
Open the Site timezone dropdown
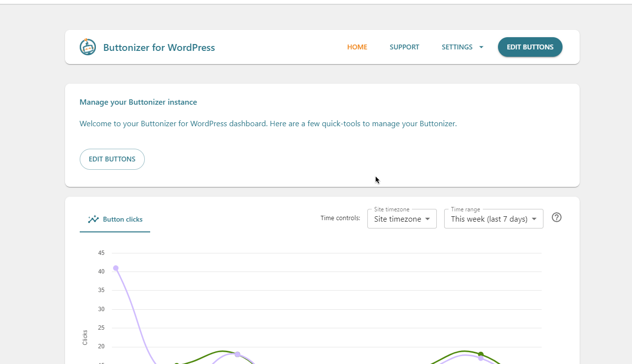[x=402, y=219]
